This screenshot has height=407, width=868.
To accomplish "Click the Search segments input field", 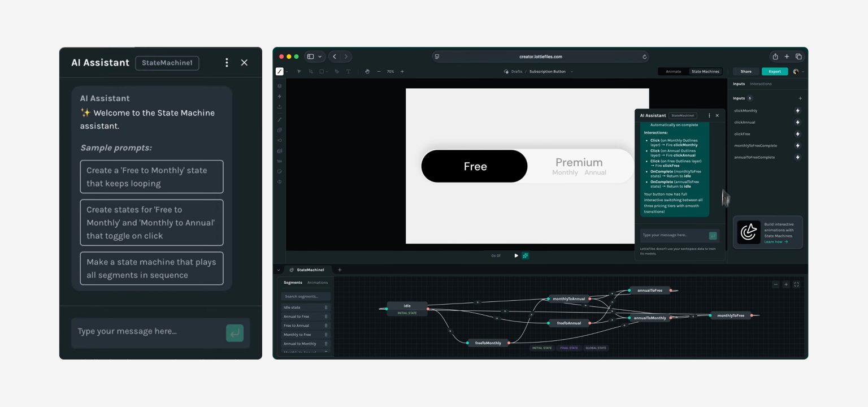I will pos(306,296).
